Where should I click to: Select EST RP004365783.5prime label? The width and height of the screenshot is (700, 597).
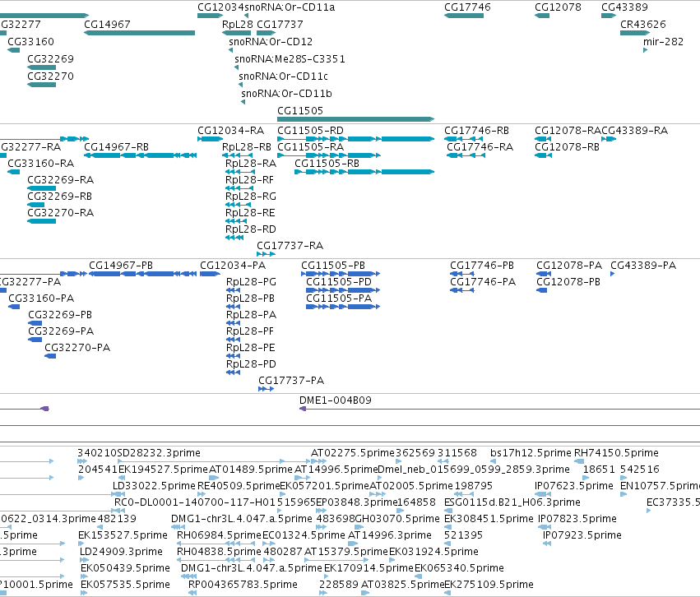(243, 585)
